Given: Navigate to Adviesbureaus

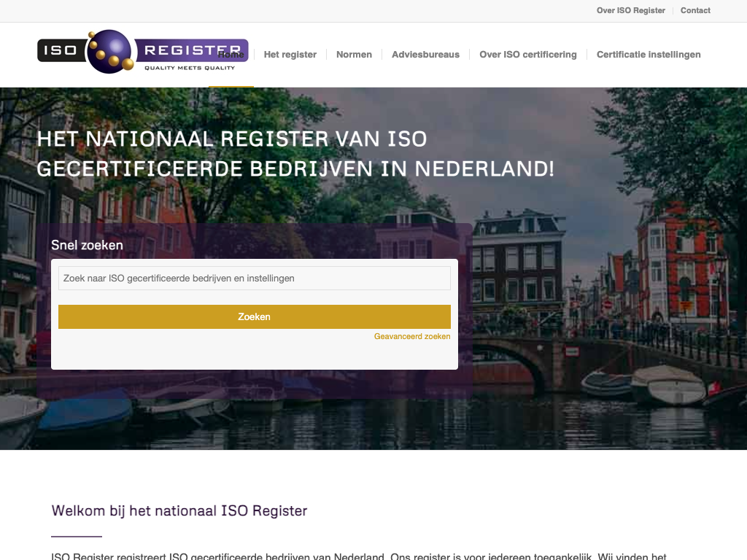Looking at the screenshot, I should click(425, 55).
